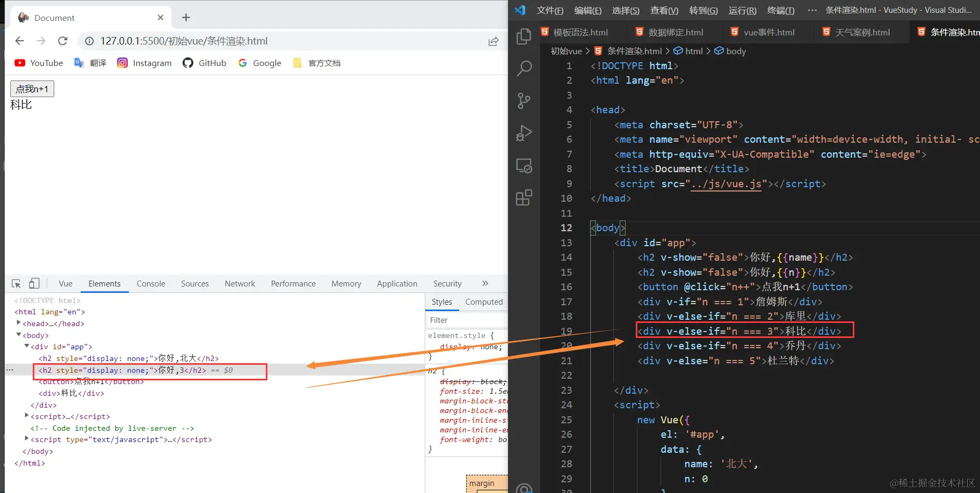
Task: Switch to the 模板语法.html editor tab
Action: [x=574, y=32]
